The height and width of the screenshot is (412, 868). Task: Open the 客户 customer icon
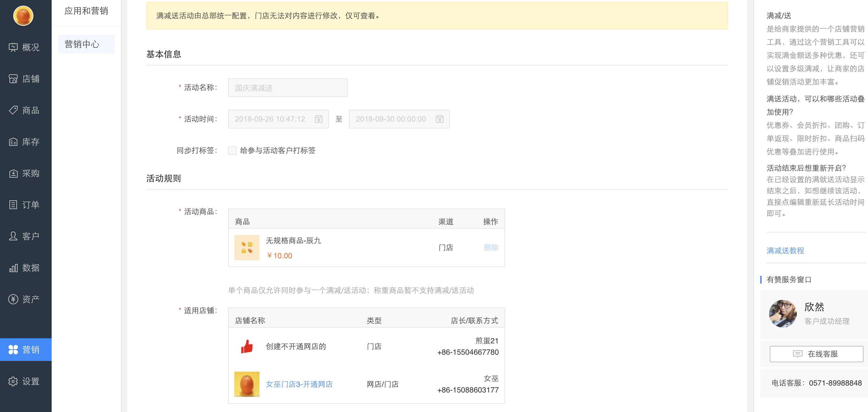click(x=13, y=236)
